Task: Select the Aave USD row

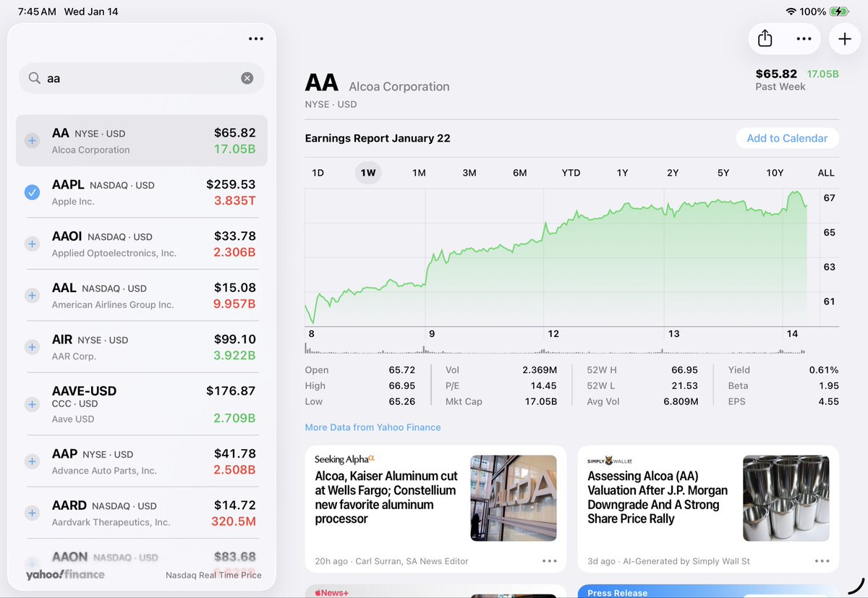Action: point(141,403)
